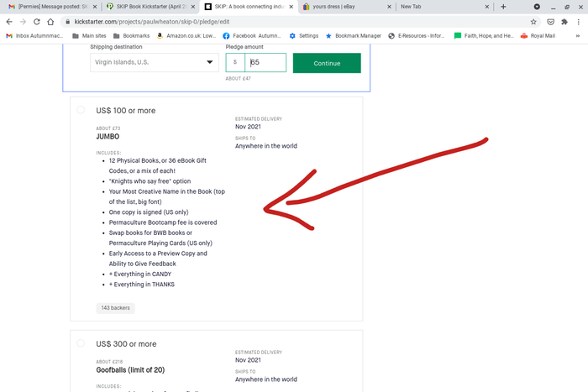Open the Virgin Islands shipping destination dropdown
Image resolution: width=588 pixels, height=392 pixels.
tap(154, 63)
